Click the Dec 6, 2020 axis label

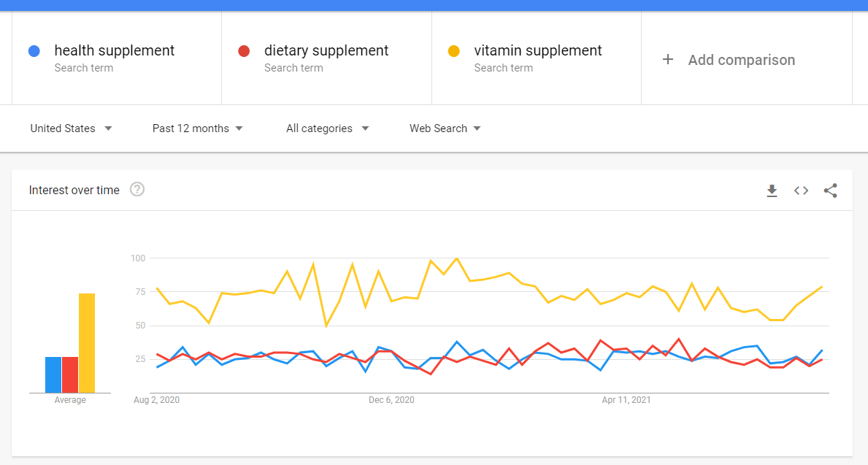[391, 400]
